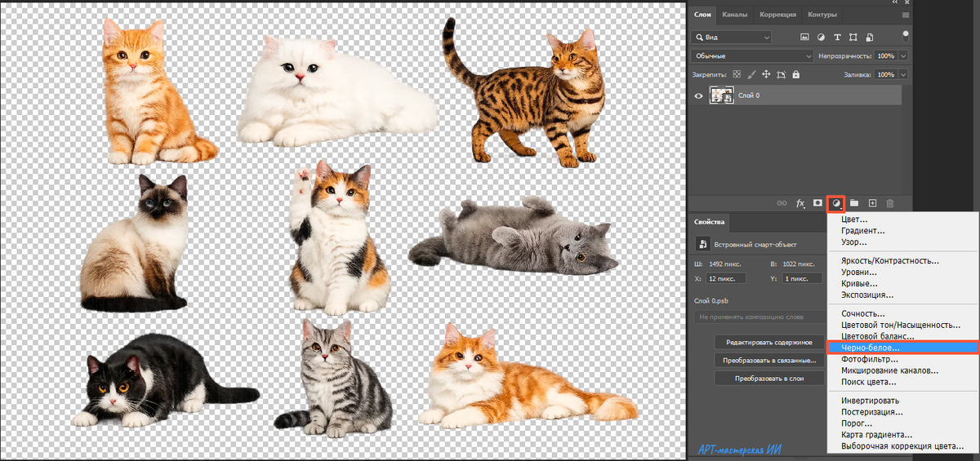Click the new adjustment layer icon

pyautogui.click(x=836, y=202)
